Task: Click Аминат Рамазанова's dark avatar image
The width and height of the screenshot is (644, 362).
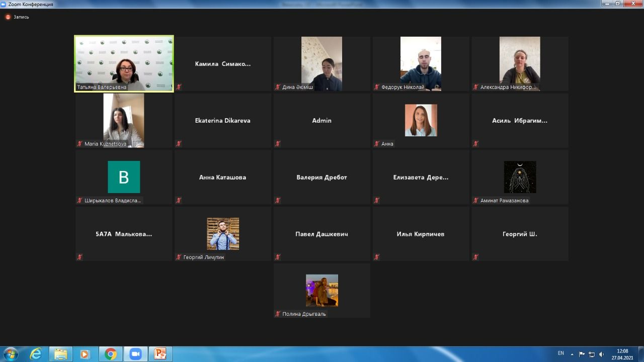Action: pos(520,177)
